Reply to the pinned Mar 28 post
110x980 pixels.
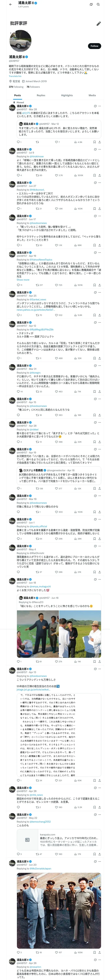point(18,142)
